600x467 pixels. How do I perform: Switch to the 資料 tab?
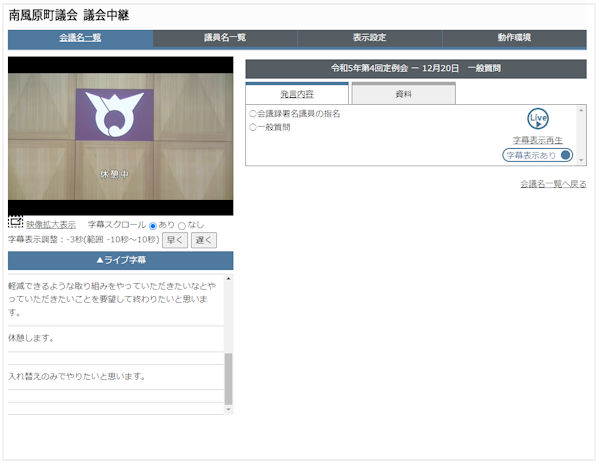pyautogui.click(x=403, y=94)
